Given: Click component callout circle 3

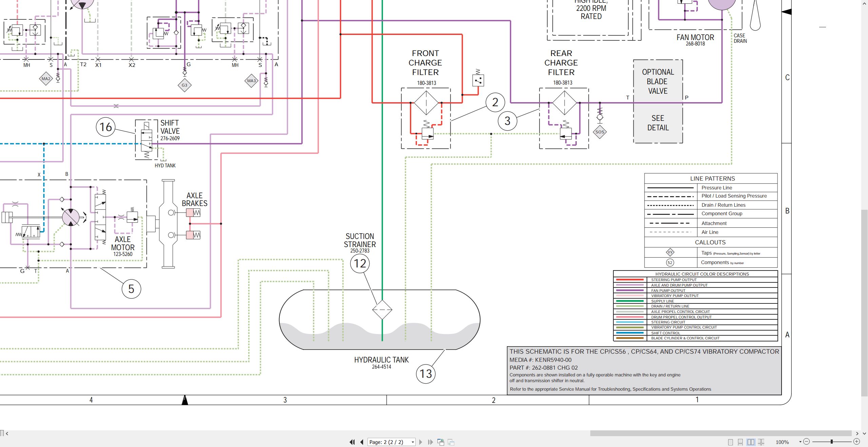Looking at the screenshot, I should (x=507, y=121).
